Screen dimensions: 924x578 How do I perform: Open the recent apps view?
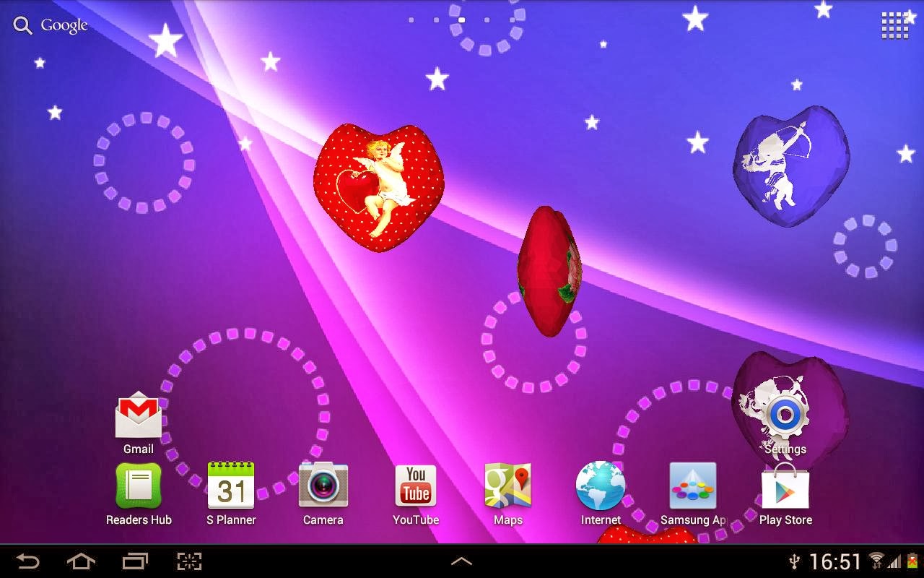point(136,560)
